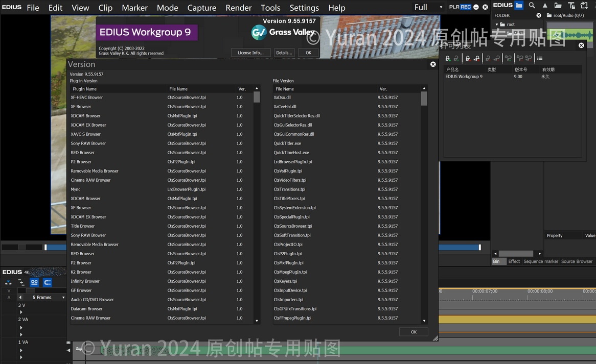Image resolution: width=596 pixels, height=364 pixels.
Task: Click the Bin folder view icon
Action: point(519,5)
